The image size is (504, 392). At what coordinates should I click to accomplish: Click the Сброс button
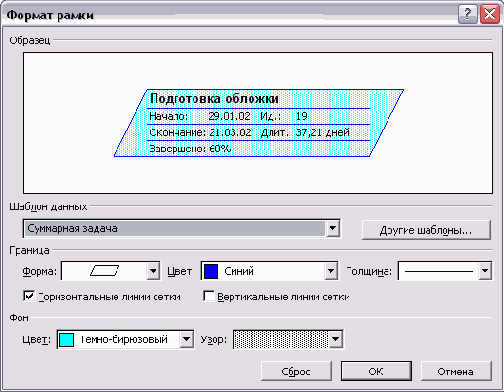click(296, 371)
